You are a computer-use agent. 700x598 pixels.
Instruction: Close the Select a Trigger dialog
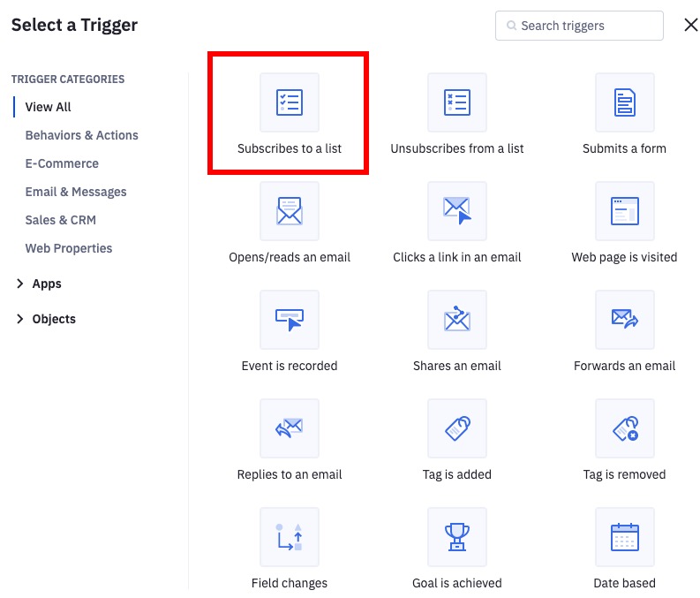click(691, 25)
